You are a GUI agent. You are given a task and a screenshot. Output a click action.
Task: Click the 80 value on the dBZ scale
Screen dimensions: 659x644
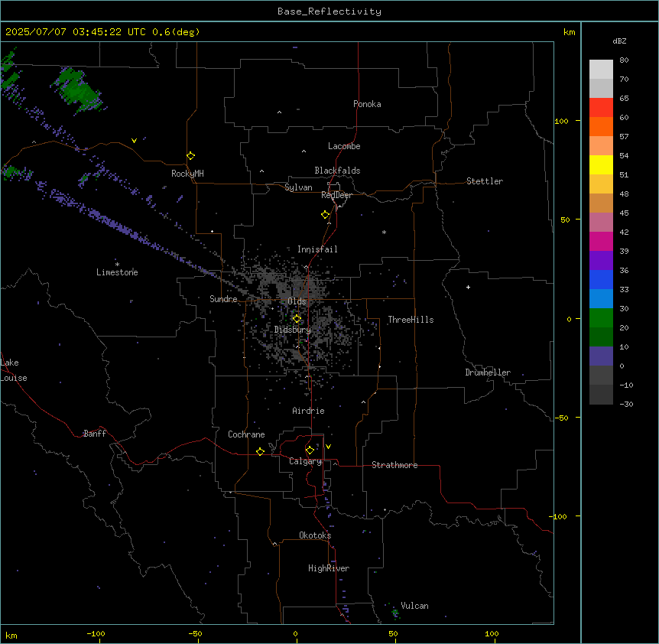tap(624, 60)
